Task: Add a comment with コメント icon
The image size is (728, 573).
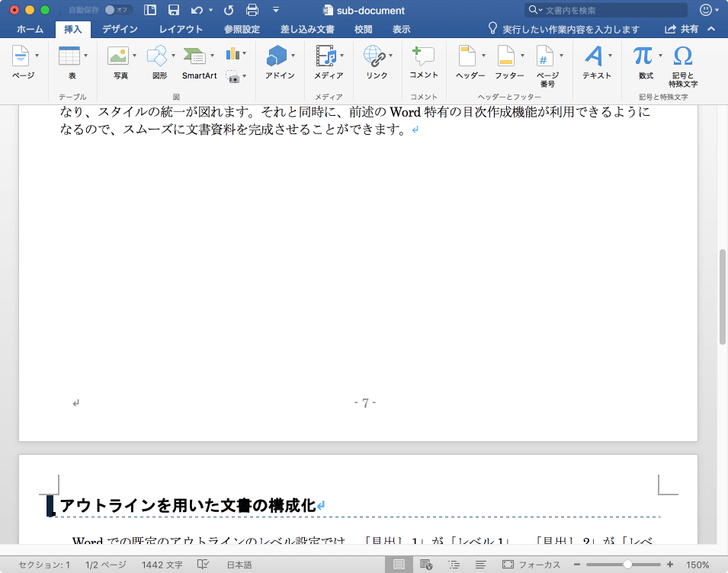Action: coord(423,56)
